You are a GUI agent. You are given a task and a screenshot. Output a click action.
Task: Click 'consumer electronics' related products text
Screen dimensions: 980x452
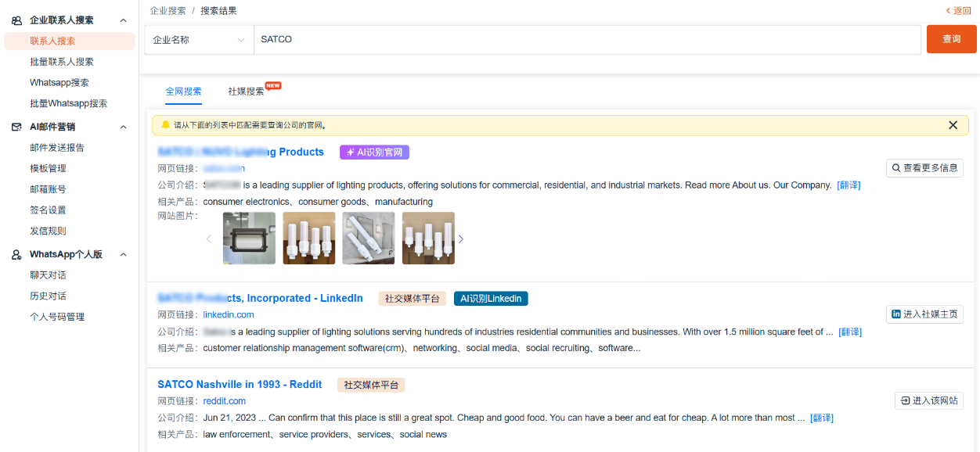246,202
